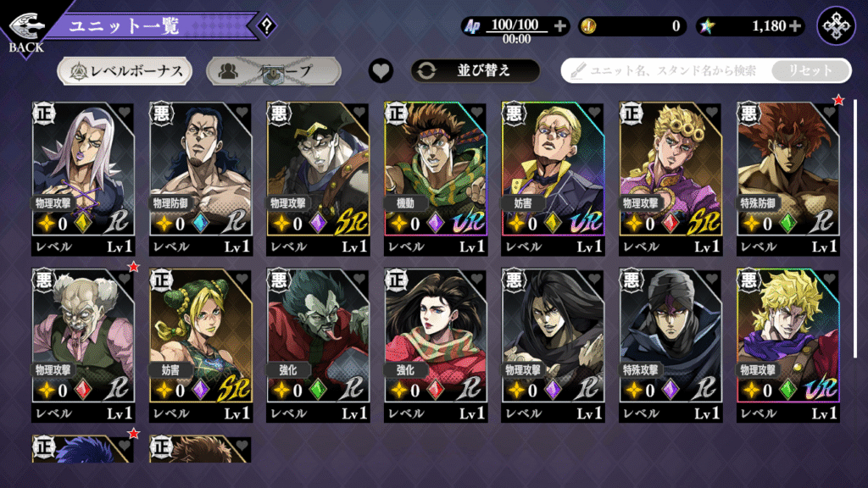Favorite the UR blonde purple-scarf unit via heart
The image size is (868, 488).
(x=829, y=280)
